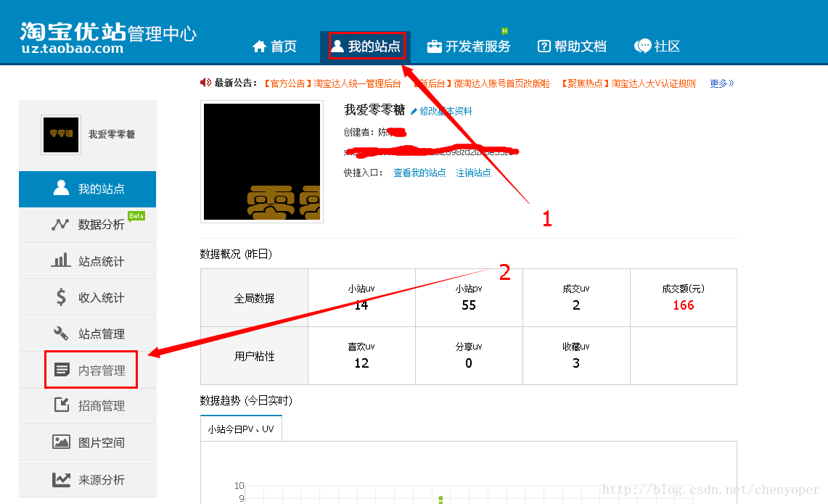The height and width of the screenshot is (504, 828).
Task: Click the Beta badge on 数据分析
Action: 136,216
